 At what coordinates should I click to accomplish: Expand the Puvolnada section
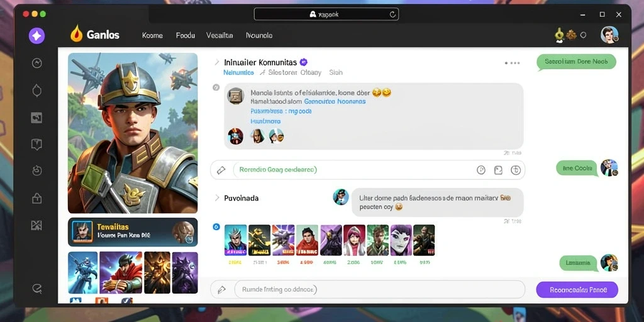tap(217, 198)
